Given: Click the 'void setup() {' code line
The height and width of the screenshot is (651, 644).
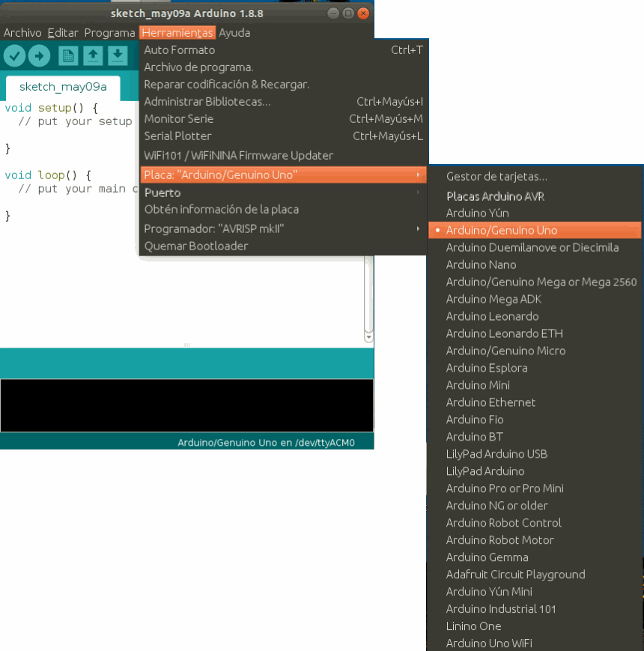Looking at the screenshot, I should [x=51, y=108].
